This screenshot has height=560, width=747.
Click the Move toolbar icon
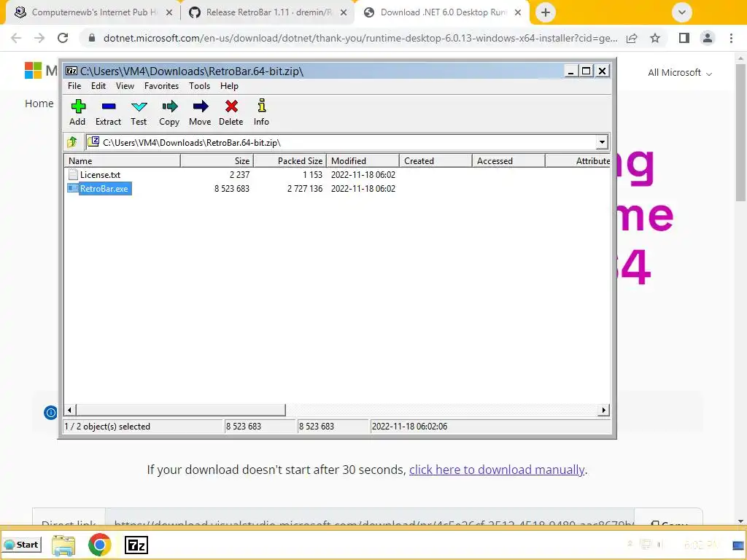pos(200,112)
